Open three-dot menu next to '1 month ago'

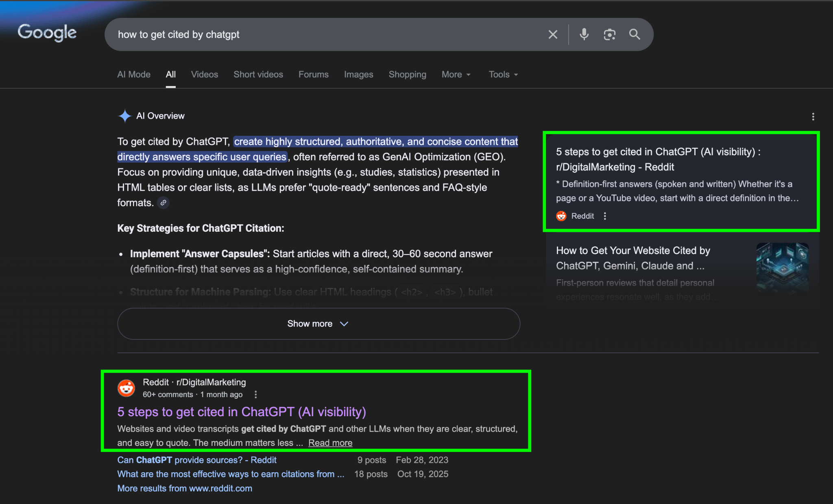click(x=255, y=394)
